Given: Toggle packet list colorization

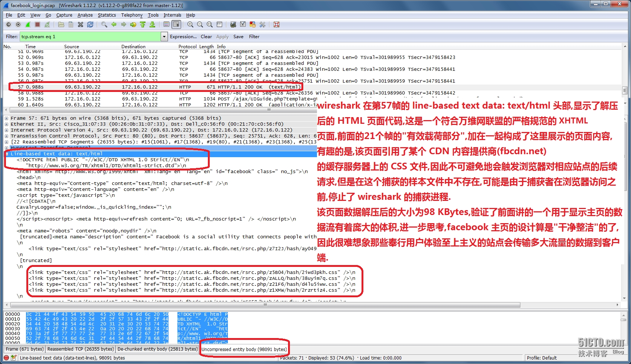Looking at the screenshot, I should pos(166,24).
